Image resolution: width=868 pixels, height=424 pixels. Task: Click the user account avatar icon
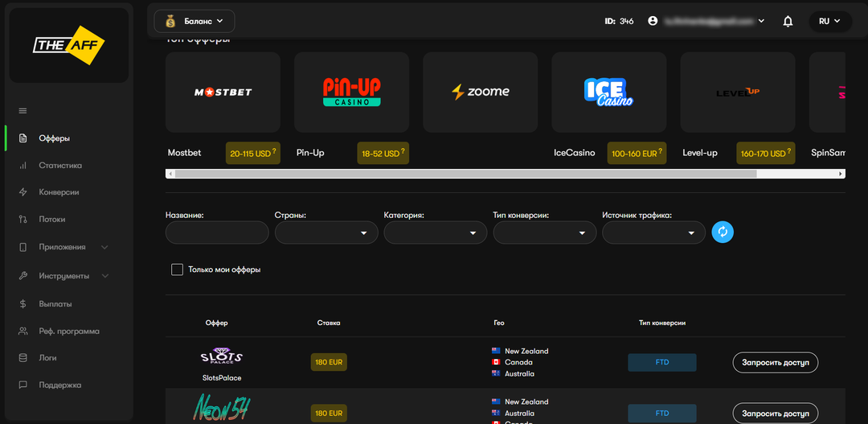pos(653,21)
